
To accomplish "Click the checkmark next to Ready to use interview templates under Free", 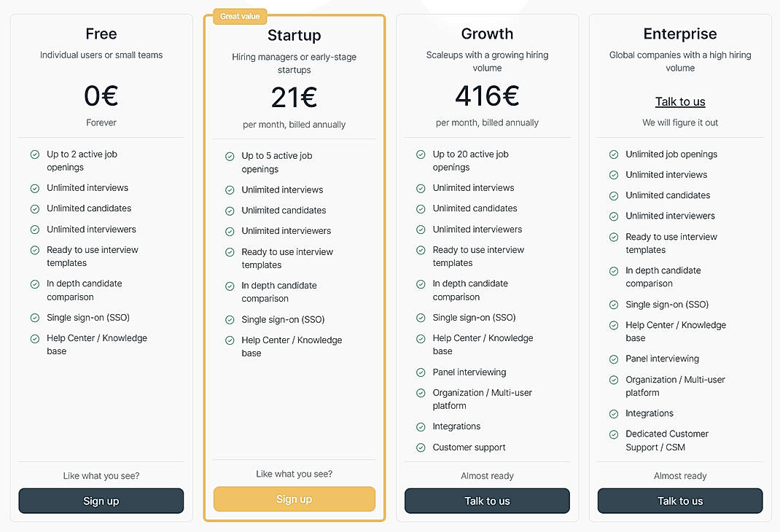I will [x=34, y=250].
